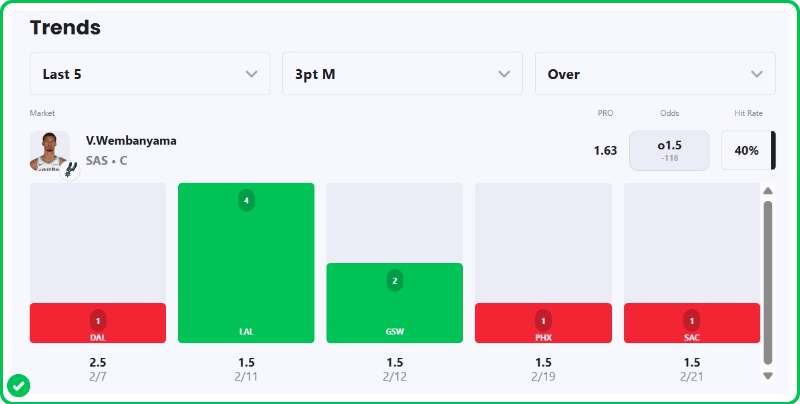The height and width of the screenshot is (404, 800).
Task: Click the Spurs team logo badge
Action: tap(70, 170)
